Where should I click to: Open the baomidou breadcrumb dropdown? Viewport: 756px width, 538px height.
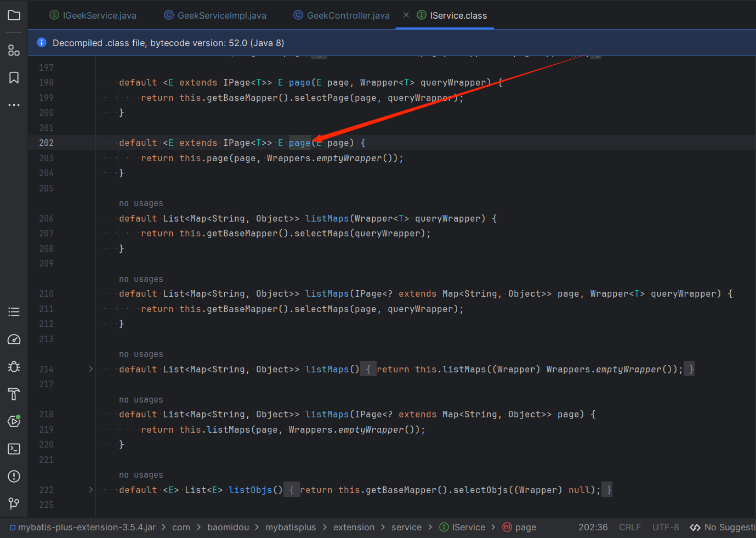(x=228, y=527)
